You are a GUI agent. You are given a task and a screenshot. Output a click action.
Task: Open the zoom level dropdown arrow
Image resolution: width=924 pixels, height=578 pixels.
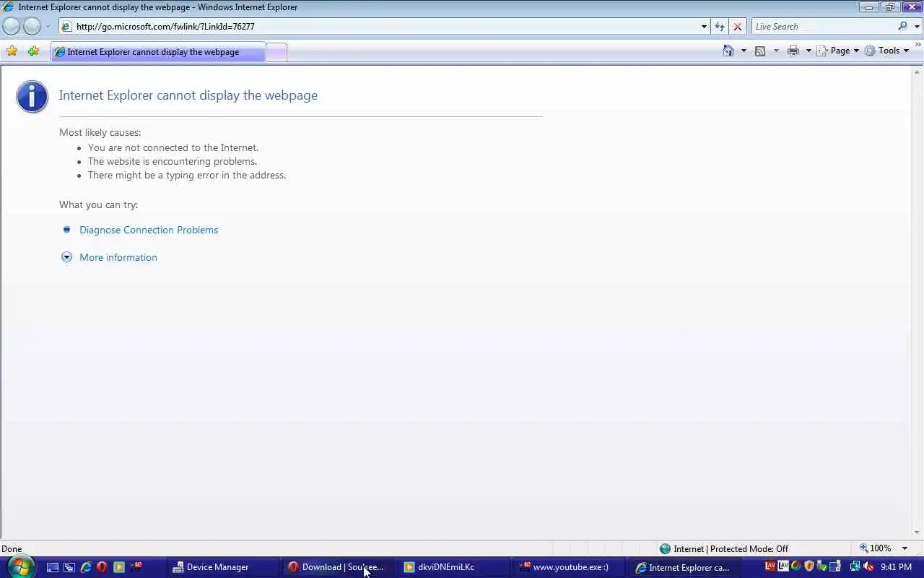pos(905,548)
